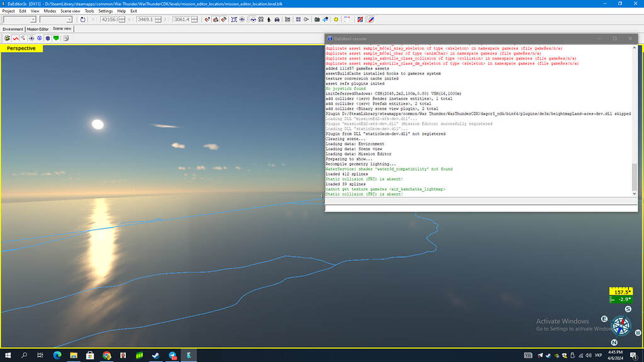Click the green shield secondary toolbar icon
This screenshot has height=362, width=644.
point(56,38)
